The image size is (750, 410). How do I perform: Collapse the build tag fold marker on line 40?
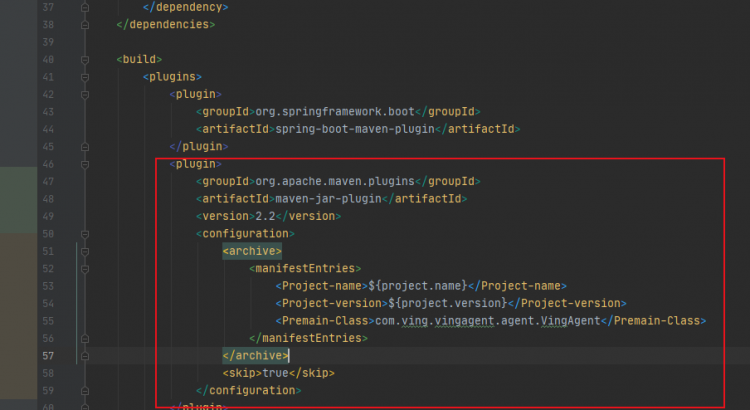point(84,59)
